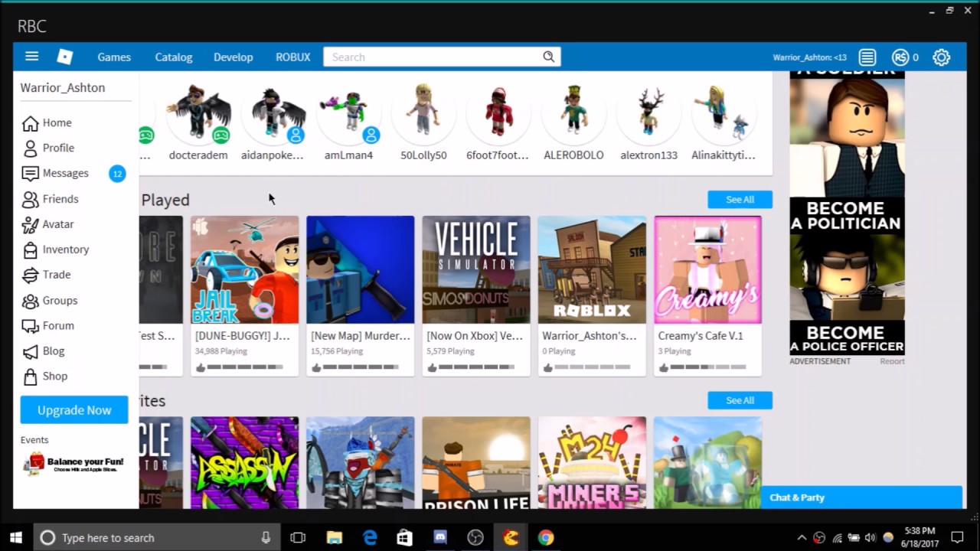The width and height of the screenshot is (980, 551).
Task: Open Discord from the taskbar
Action: click(x=440, y=538)
